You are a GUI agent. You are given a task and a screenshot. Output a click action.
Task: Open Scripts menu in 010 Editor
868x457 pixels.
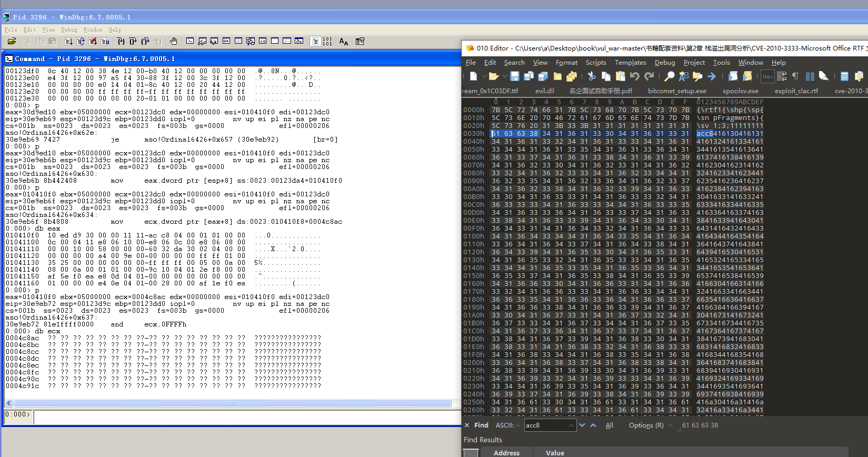(x=596, y=62)
